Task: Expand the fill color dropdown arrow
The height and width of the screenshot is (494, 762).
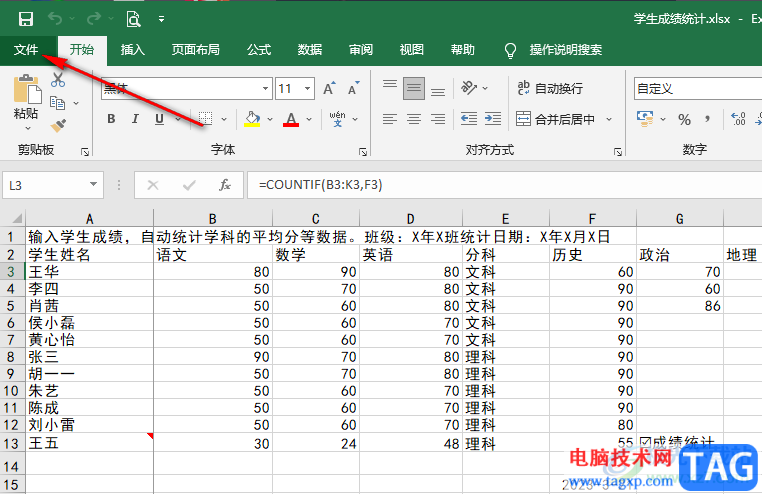Action: coord(270,119)
